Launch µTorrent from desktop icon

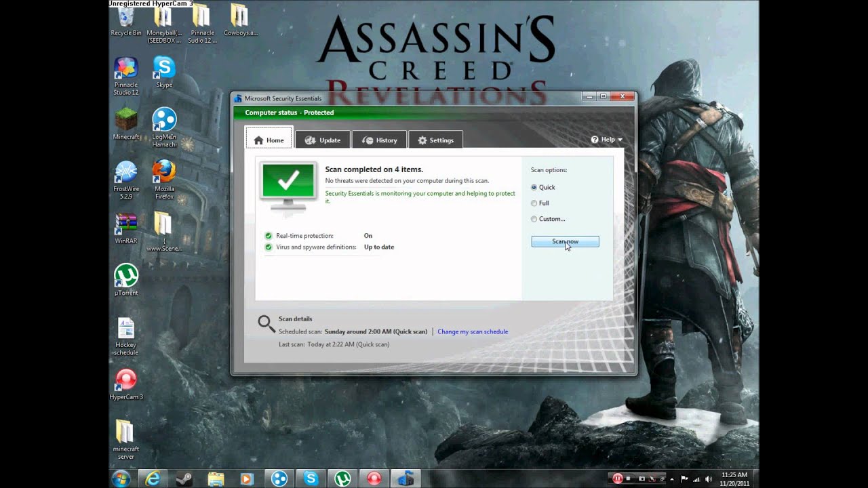[125, 280]
